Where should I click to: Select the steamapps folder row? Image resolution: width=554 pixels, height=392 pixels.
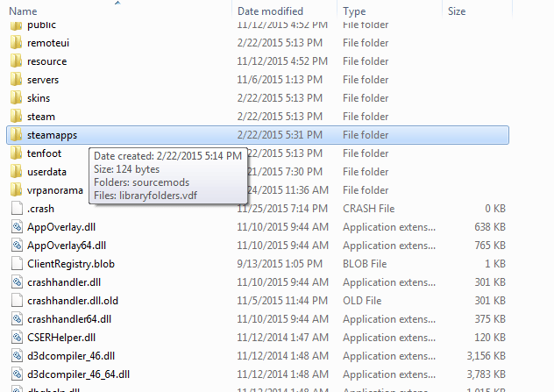tap(258, 135)
